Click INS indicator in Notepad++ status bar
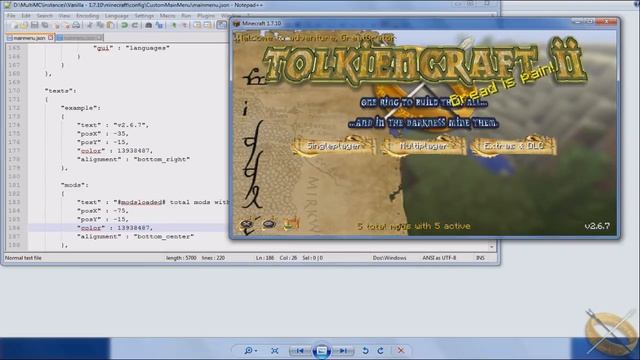Viewport: 640px width, 360px height. 480,258
